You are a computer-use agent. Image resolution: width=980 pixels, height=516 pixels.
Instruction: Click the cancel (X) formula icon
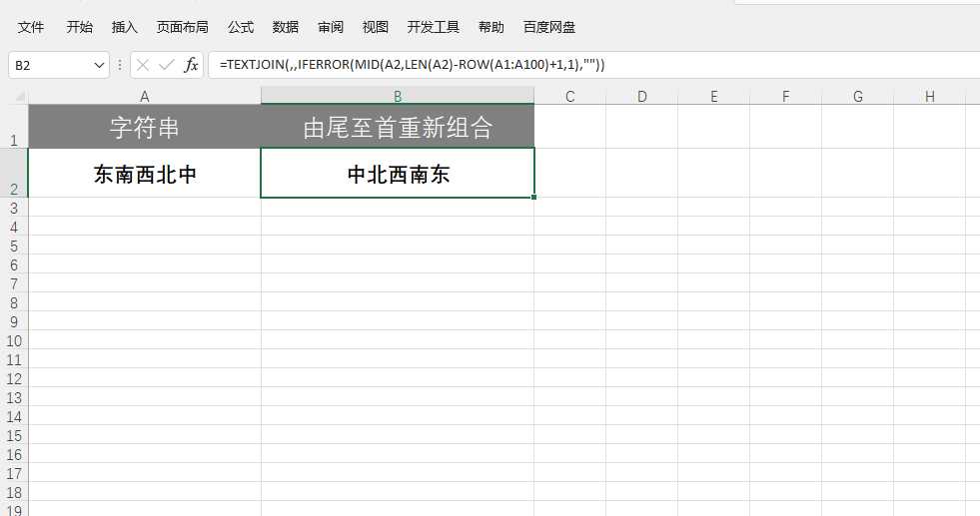pos(143,65)
